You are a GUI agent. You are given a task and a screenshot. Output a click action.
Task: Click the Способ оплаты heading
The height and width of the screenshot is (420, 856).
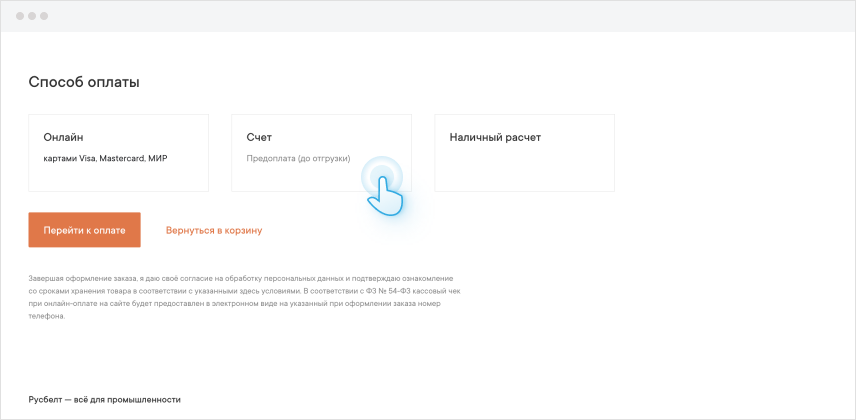tap(84, 82)
